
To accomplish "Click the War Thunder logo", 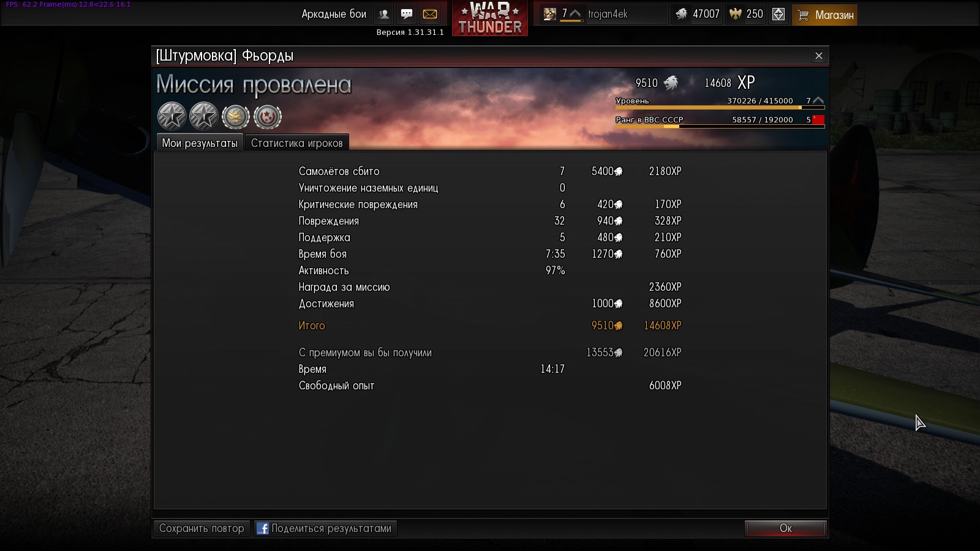I will pyautogui.click(x=490, y=18).
